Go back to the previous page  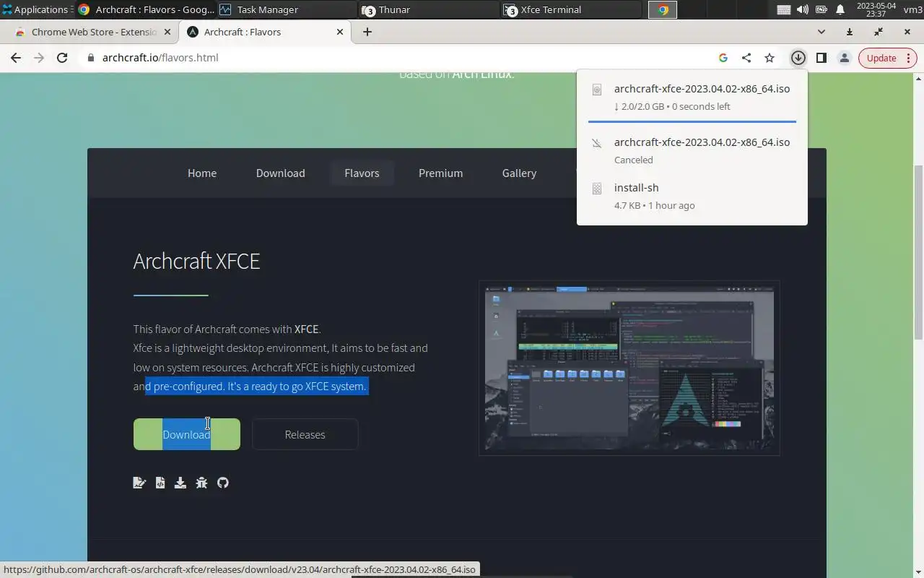pyautogui.click(x=16, y=58)
